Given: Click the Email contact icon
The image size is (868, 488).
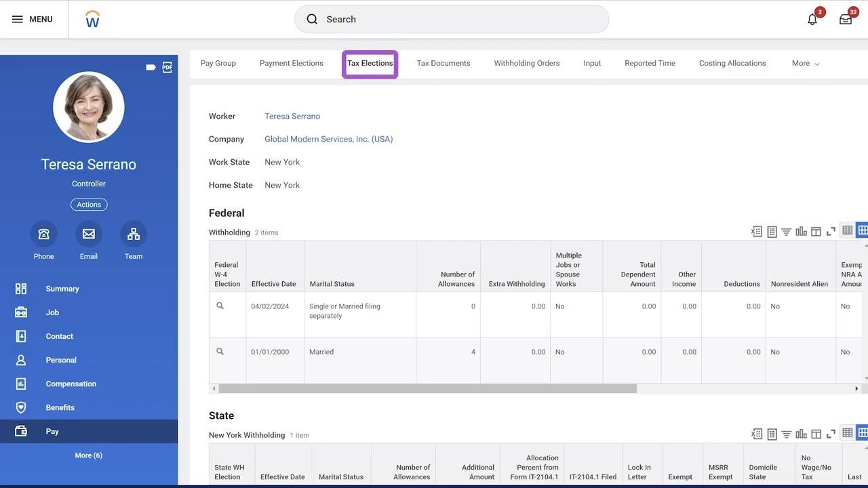Looking at the screenshot, I should pos(89,234).
